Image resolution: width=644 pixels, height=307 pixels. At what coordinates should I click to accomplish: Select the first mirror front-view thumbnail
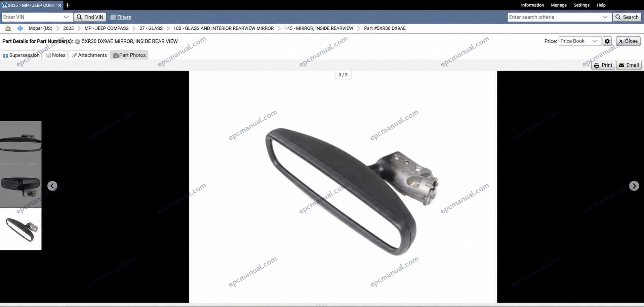(21, 142)
